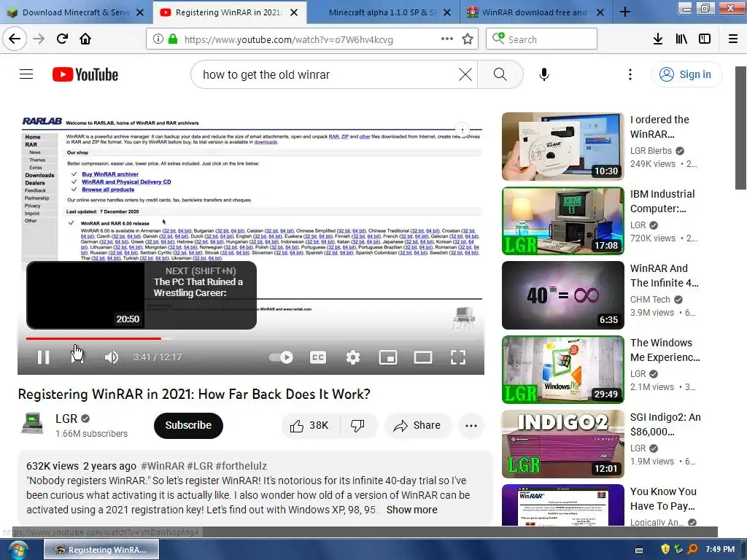Click the #WinRAR hashtag

[163, 466]
